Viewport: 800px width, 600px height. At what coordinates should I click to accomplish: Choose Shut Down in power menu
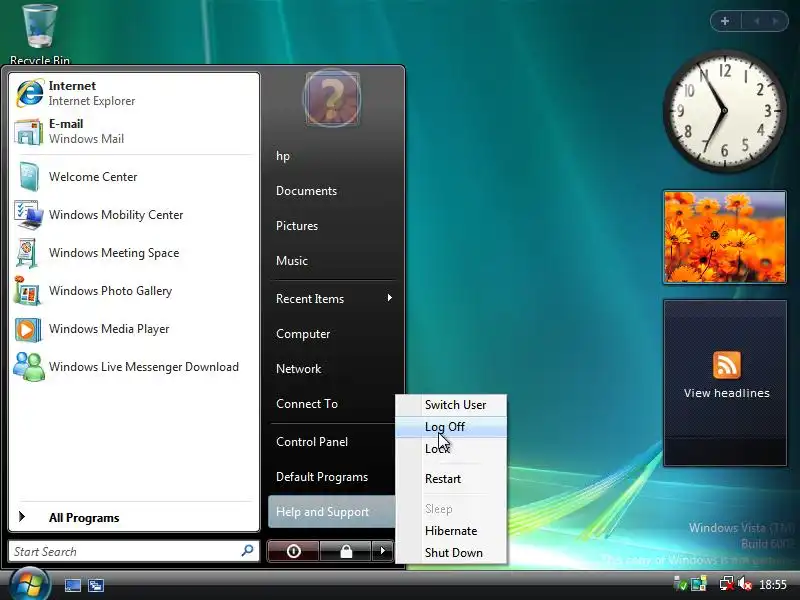click(452, 553)
